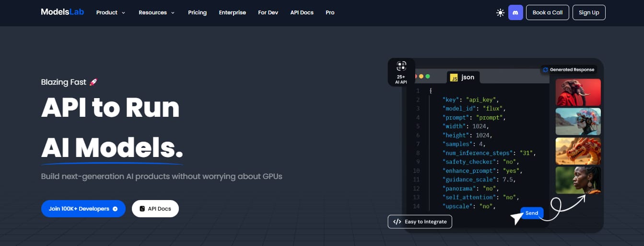Click the Pro navigation item
The image size is (644, 246).
(x=330, y=12)
